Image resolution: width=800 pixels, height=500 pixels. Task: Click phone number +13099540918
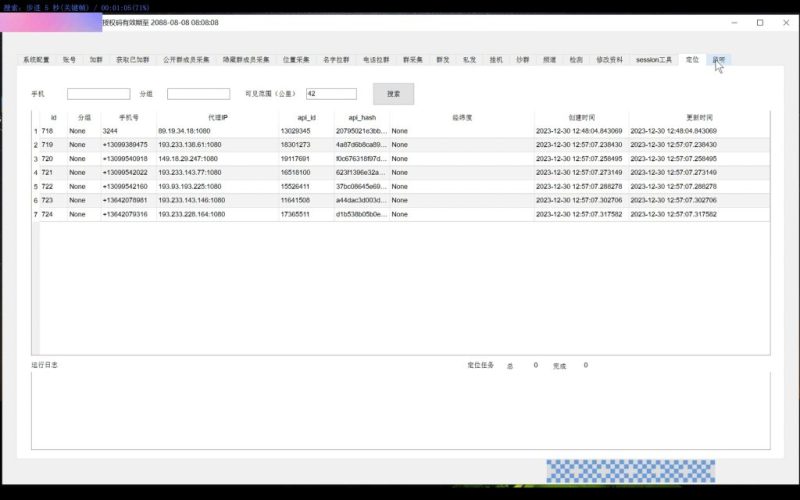tap(129, 159)
